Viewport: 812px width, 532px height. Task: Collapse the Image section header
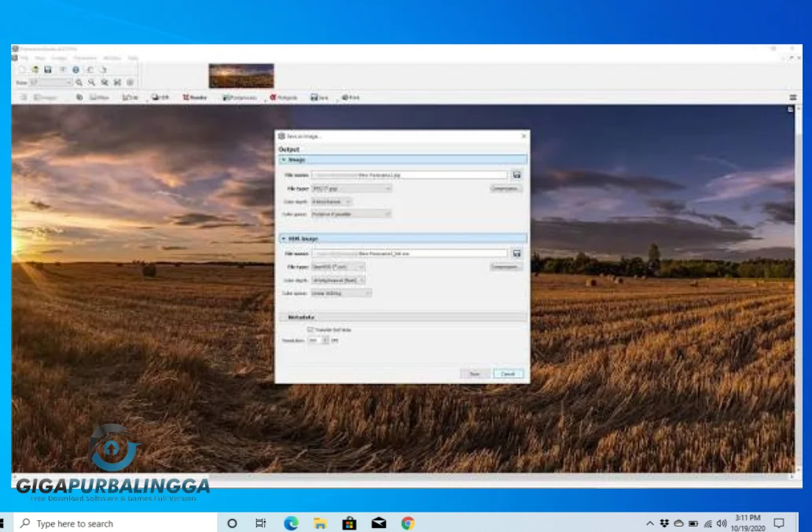coord(402,160)
